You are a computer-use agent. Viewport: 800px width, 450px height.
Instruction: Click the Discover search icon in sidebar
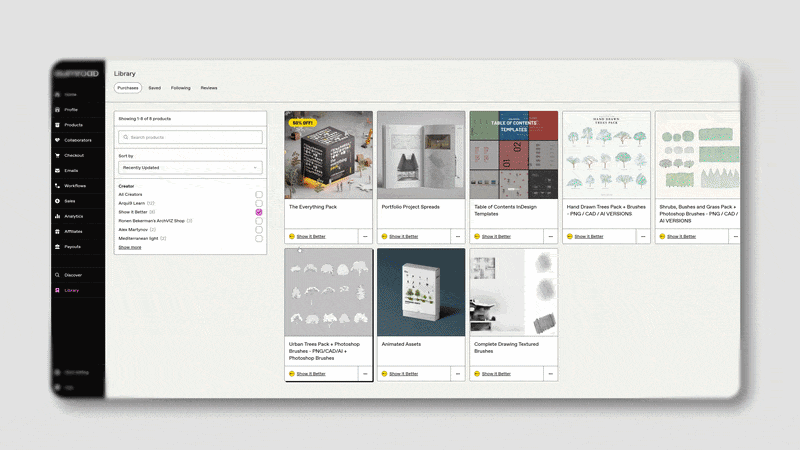click(x=57, y=275)
